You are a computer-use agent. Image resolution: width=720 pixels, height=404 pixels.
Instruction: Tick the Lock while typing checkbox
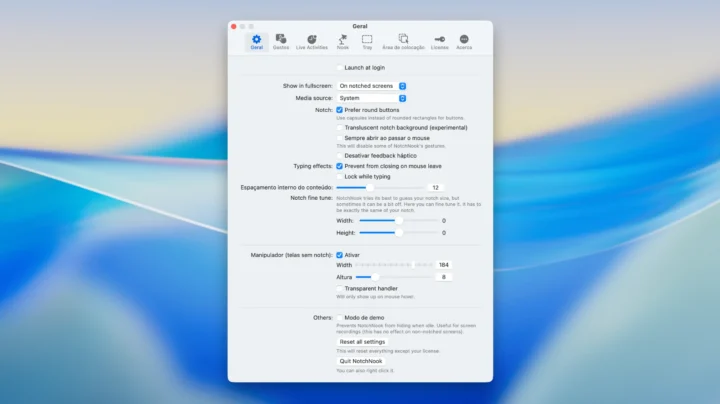pos(340,176)
